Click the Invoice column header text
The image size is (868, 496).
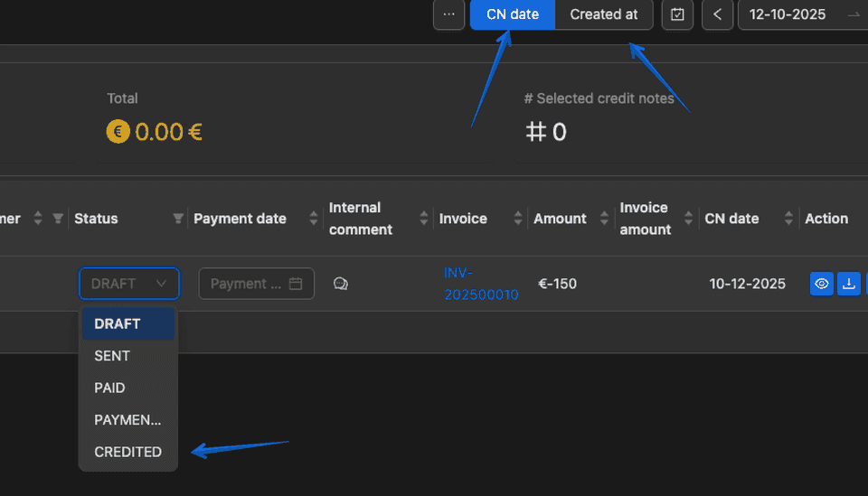click(x=463, y=219)
